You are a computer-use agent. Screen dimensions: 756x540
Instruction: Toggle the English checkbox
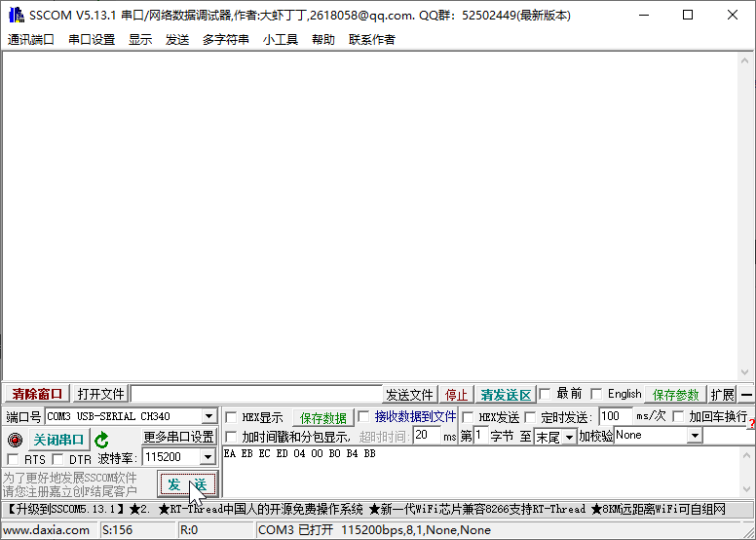[x=596, y=394]
